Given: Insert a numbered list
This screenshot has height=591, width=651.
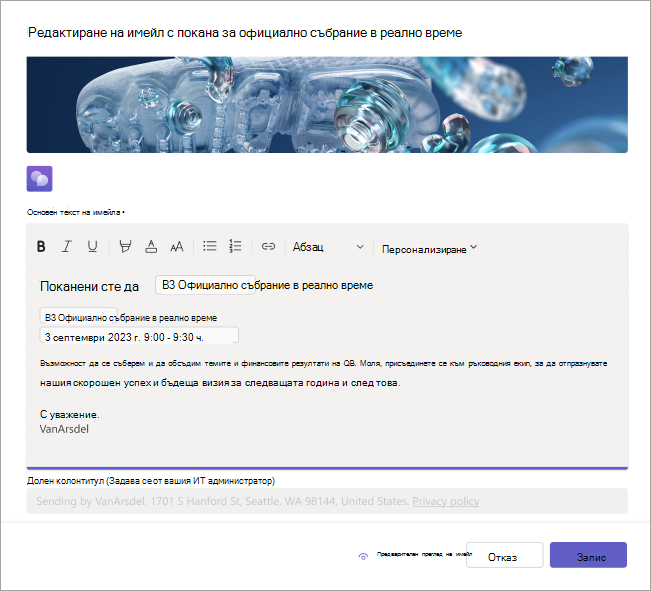Looking at the screenshot, I should click(x=235, y=246).
